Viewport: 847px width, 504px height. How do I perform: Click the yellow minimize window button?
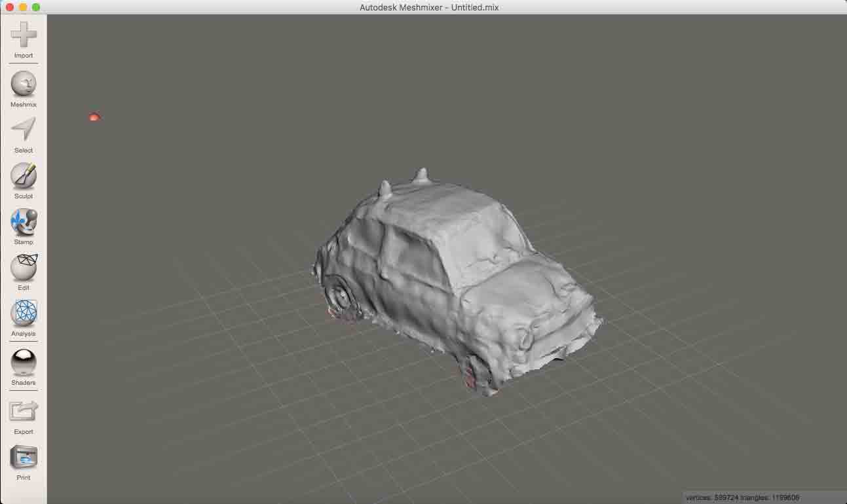(23, 7)
